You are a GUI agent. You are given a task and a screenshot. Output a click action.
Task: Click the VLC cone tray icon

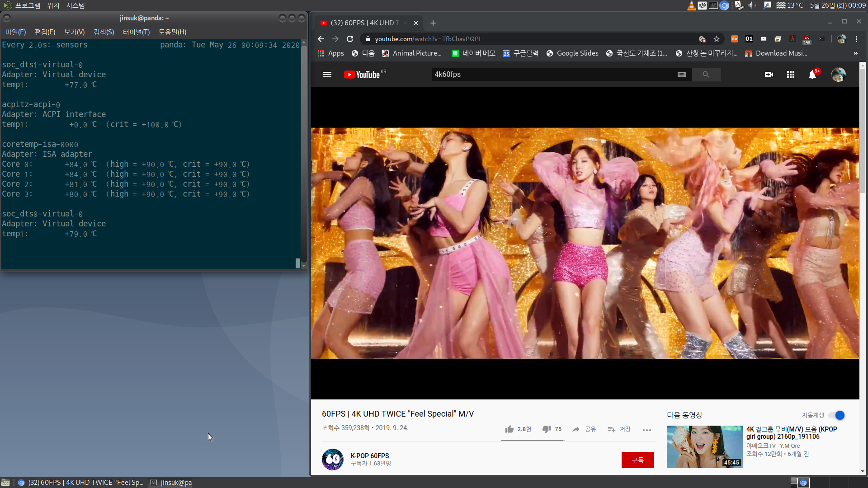[x=691, y=5]
